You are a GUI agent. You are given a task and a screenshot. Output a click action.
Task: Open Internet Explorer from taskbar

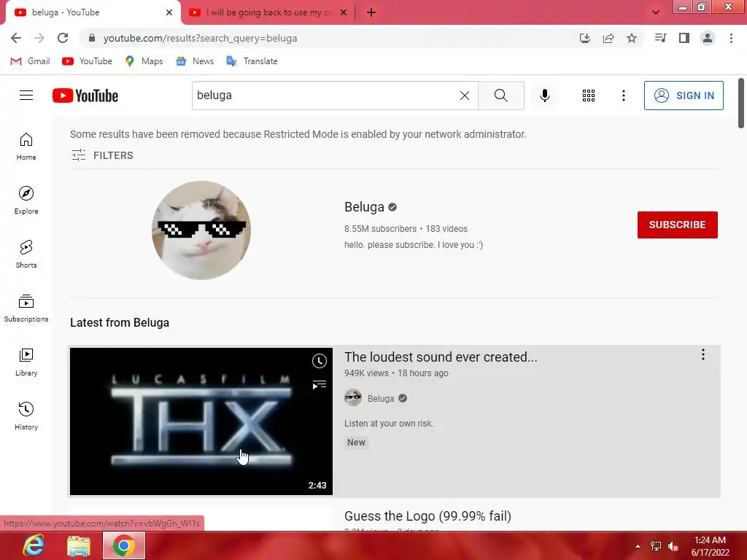pyautogui.click(x=34, y=545)
